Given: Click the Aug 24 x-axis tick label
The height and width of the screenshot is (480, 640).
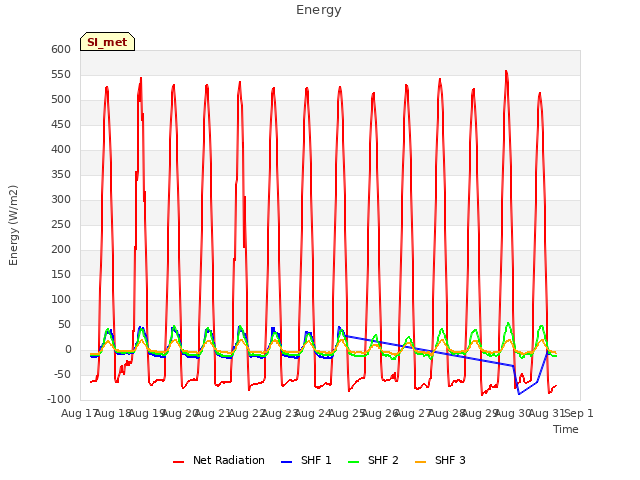Looking at the screenshot, I should point(313,413).
